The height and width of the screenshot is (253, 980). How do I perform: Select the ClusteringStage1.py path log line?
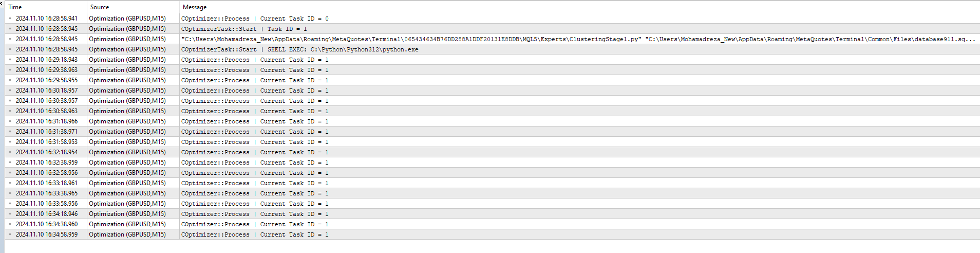pyautogui.click(x=578, y=39)
